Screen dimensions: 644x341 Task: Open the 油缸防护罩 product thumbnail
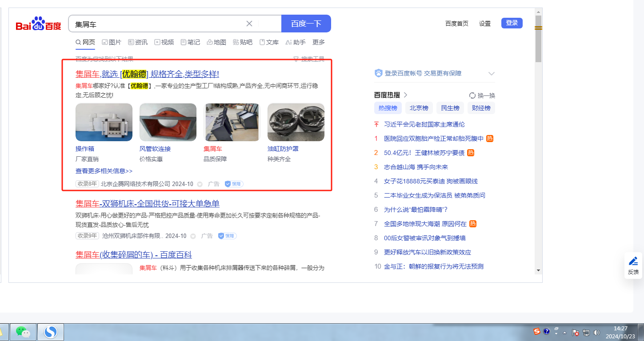point(296,122)
